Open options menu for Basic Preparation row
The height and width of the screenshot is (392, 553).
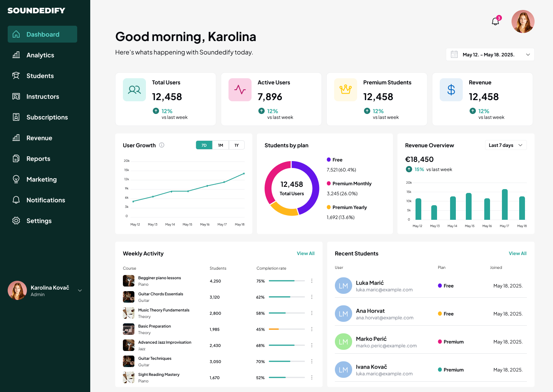click(312, 329)
